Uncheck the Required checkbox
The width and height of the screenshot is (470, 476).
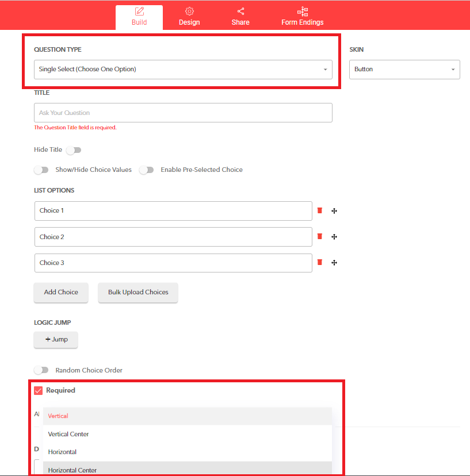point(39,390)
